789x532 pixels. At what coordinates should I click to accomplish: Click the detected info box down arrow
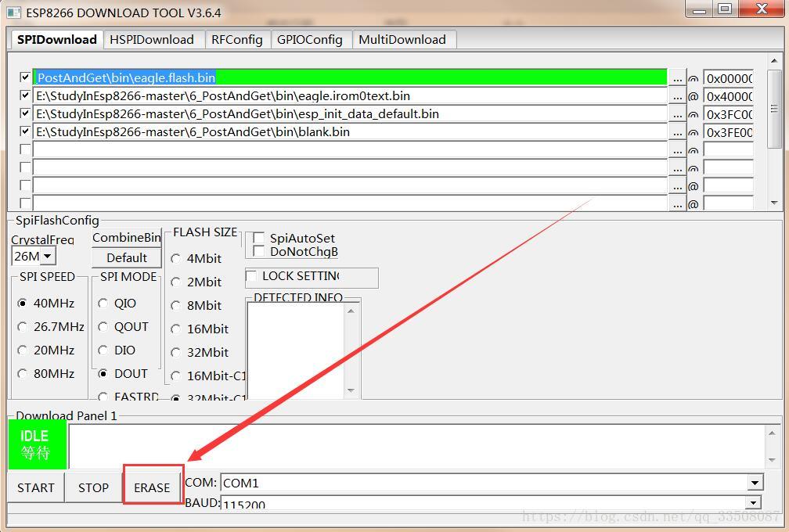[351, 390]
